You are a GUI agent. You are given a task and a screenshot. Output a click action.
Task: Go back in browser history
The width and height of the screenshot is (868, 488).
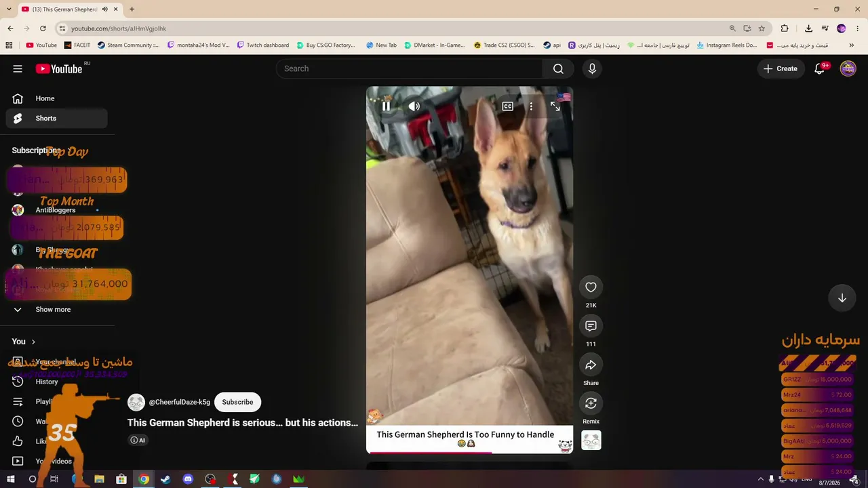[10, 28]
